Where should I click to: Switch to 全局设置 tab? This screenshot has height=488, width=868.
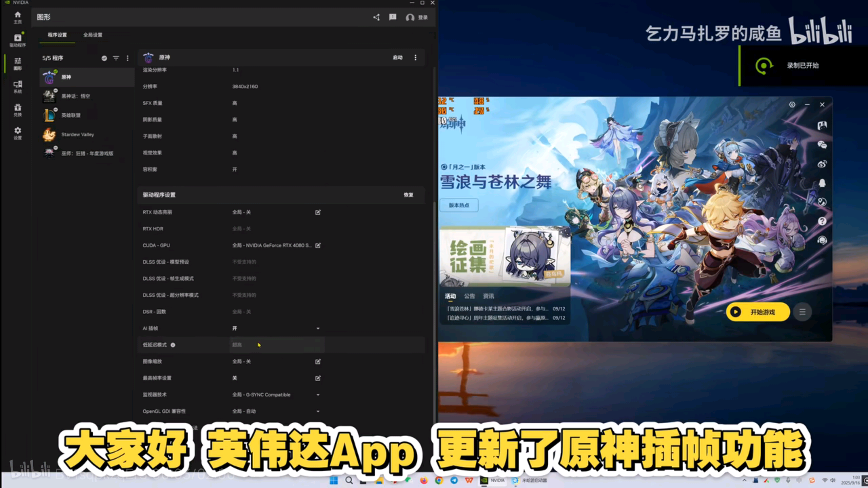click(x=93, y=35)
